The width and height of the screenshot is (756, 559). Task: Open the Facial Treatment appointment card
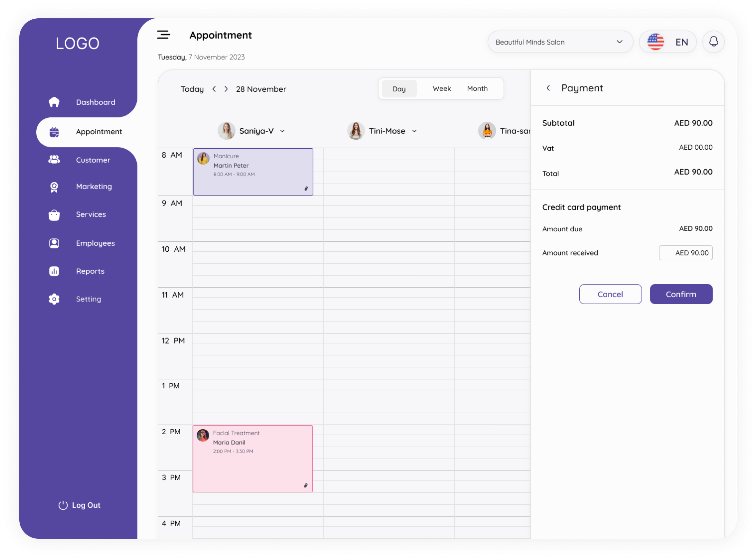coord(252,459)
